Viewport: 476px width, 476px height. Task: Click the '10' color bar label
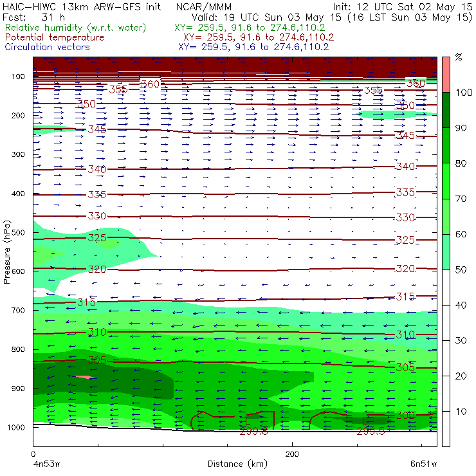click(x=461, y=412)
